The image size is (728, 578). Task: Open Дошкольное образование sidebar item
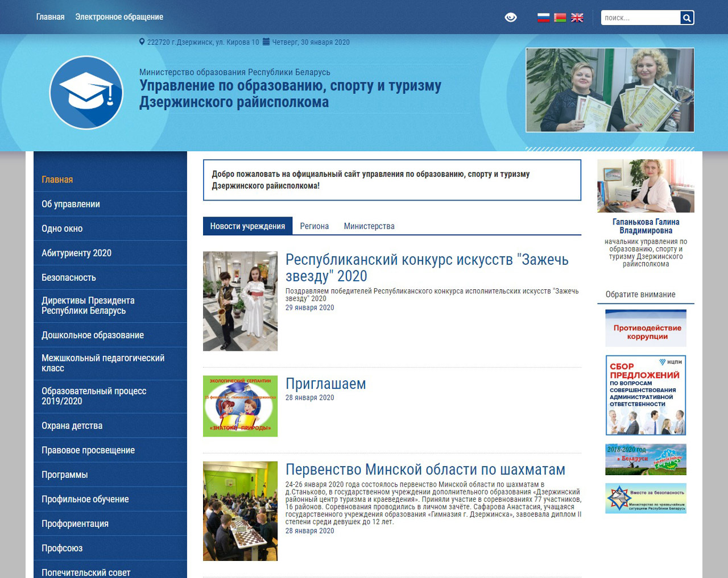[x=110, y=335]
